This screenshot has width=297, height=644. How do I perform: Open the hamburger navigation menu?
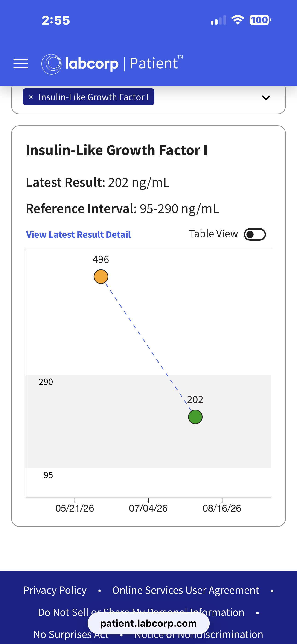point(21,64)
